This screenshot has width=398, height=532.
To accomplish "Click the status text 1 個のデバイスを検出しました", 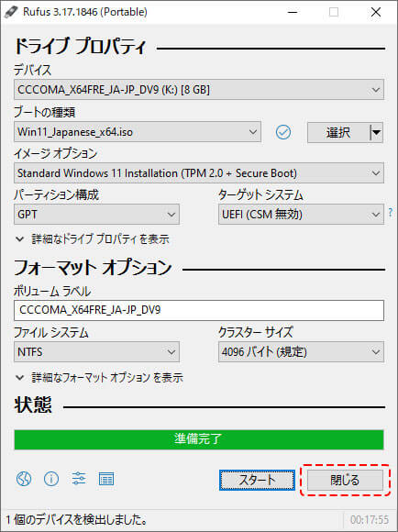I will coord(77,519).
